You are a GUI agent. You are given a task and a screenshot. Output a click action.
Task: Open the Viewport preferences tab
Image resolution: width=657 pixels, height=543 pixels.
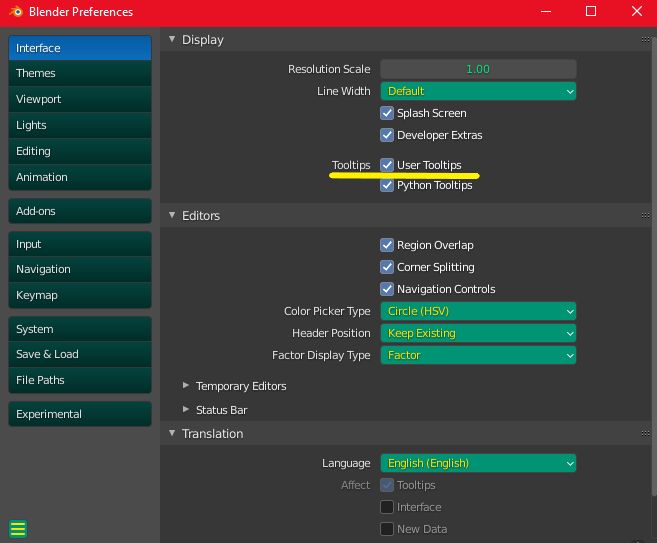tap(80, 99)
